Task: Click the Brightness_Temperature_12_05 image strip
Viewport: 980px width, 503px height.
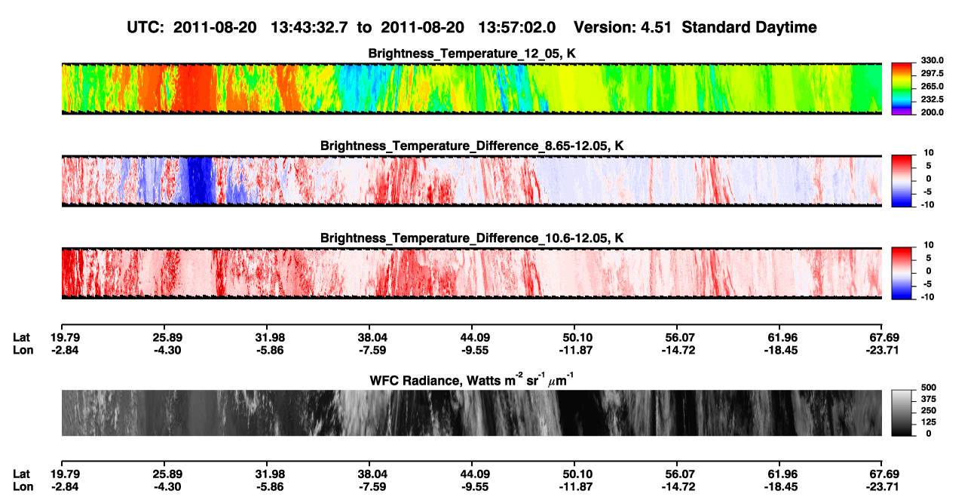Action: click(x=471, y=88)
